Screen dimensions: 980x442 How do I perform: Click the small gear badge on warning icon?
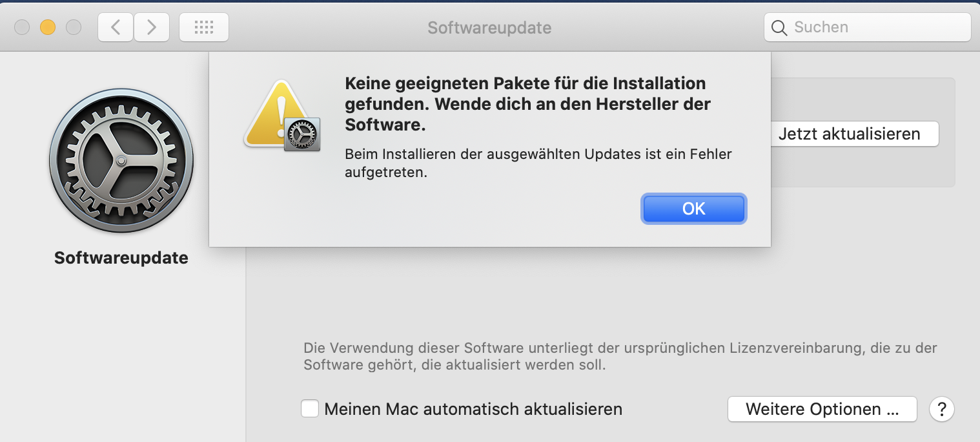tap(301, 134)
